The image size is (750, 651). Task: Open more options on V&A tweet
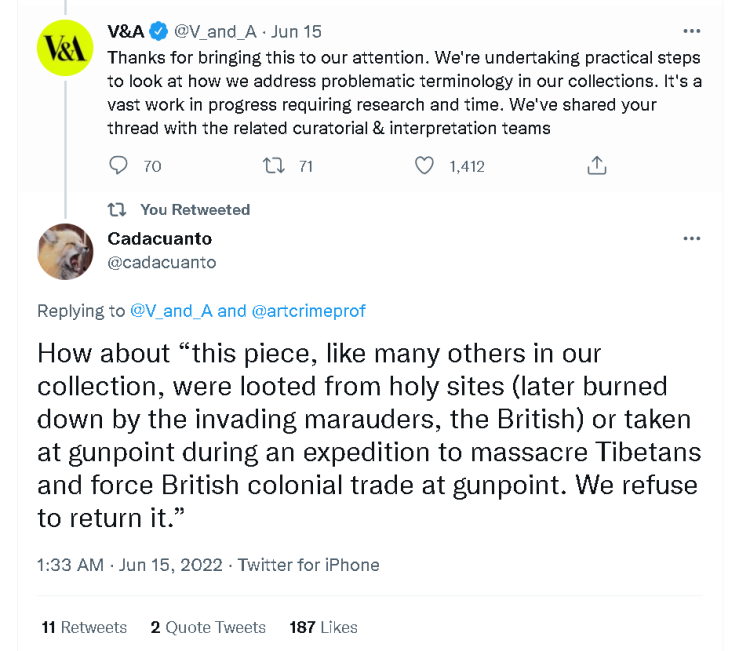click(x=691, y=31)
